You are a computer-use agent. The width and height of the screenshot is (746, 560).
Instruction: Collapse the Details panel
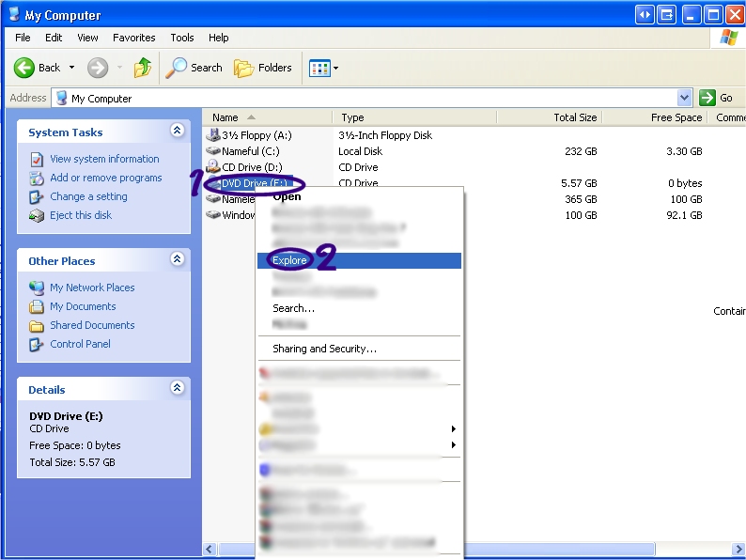pyautogui.click(x=177, y=388)
